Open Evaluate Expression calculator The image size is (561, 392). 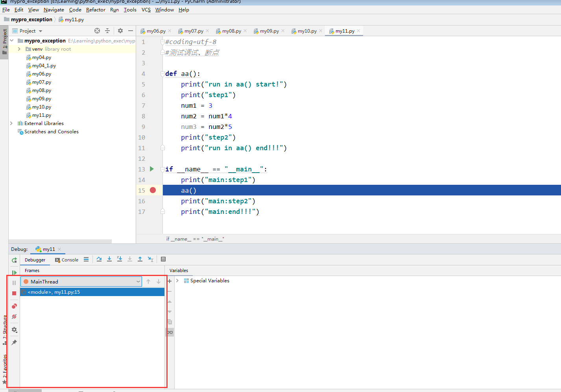[x=163, y=259]
